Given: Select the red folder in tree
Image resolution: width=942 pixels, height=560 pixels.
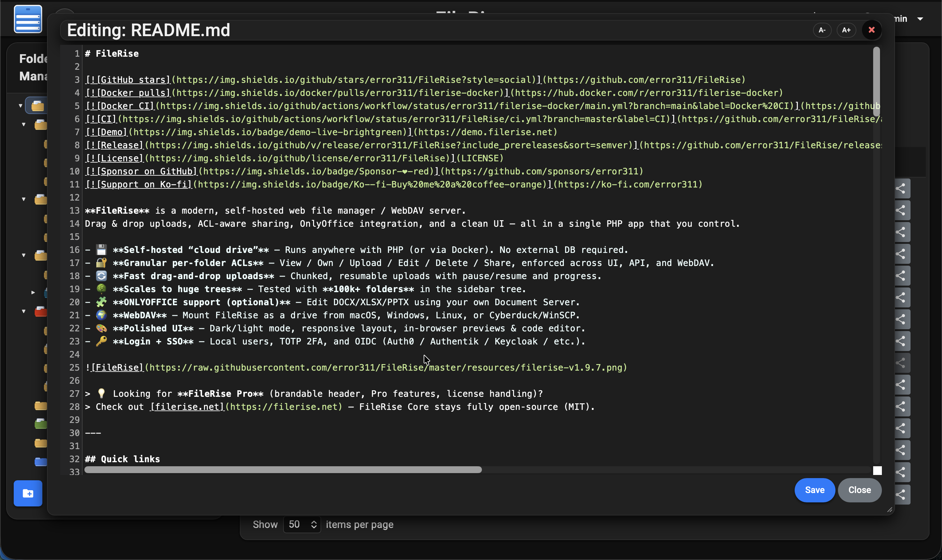Looking at the screenshot, I should coord(41,312).
